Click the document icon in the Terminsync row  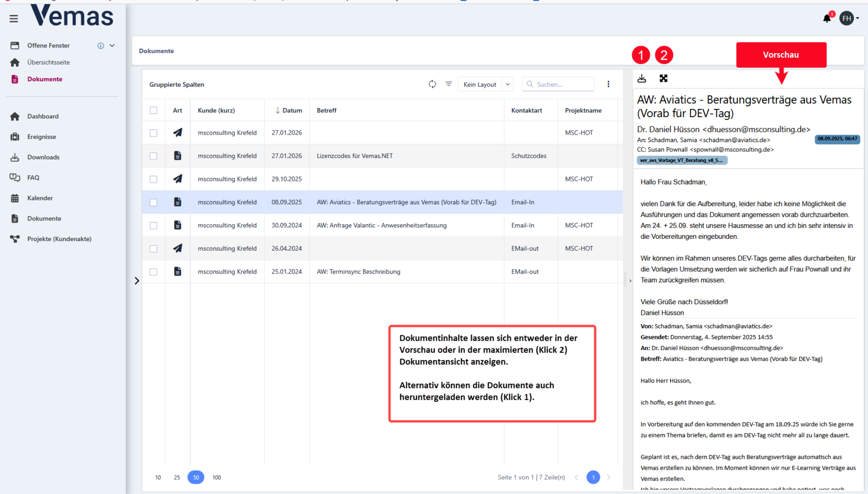tap(177, 271)
